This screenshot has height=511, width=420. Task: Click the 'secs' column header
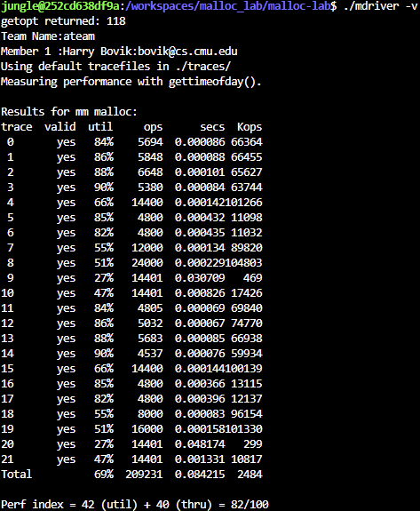[212, 127]
